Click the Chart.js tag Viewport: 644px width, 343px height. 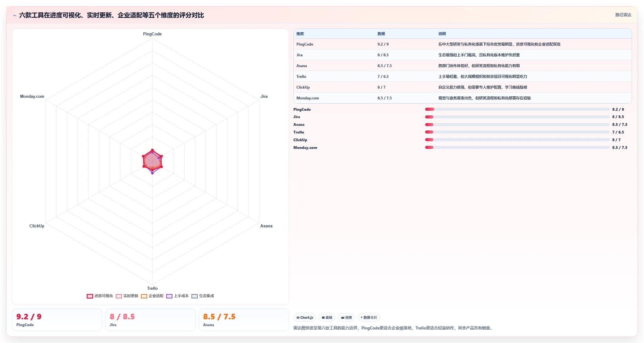tap(305, 317)
